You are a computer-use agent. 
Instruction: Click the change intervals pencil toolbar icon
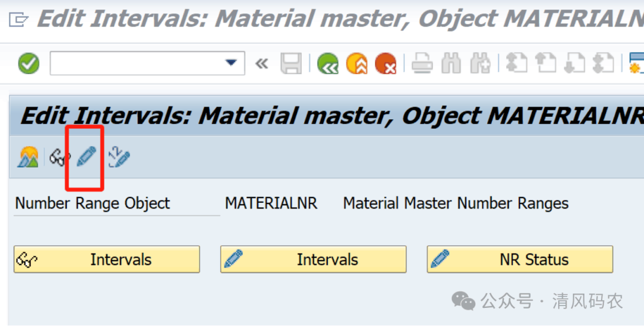click(86, 157)
